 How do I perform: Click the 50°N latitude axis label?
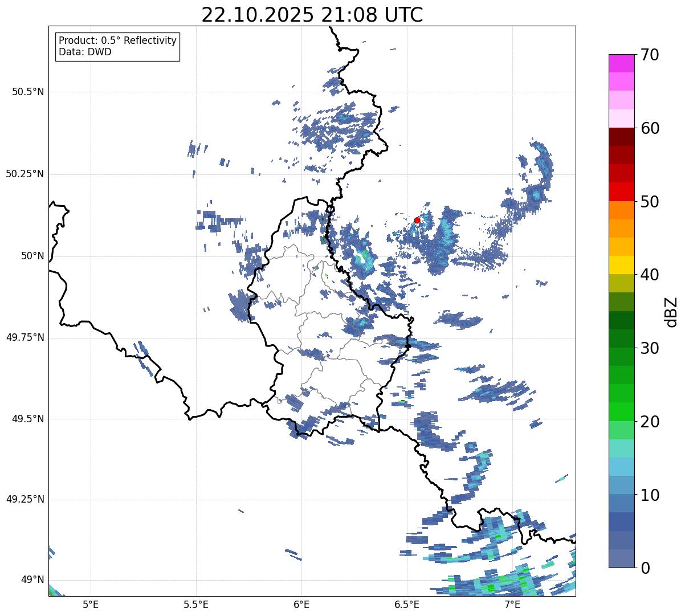(x=32, y=256)
